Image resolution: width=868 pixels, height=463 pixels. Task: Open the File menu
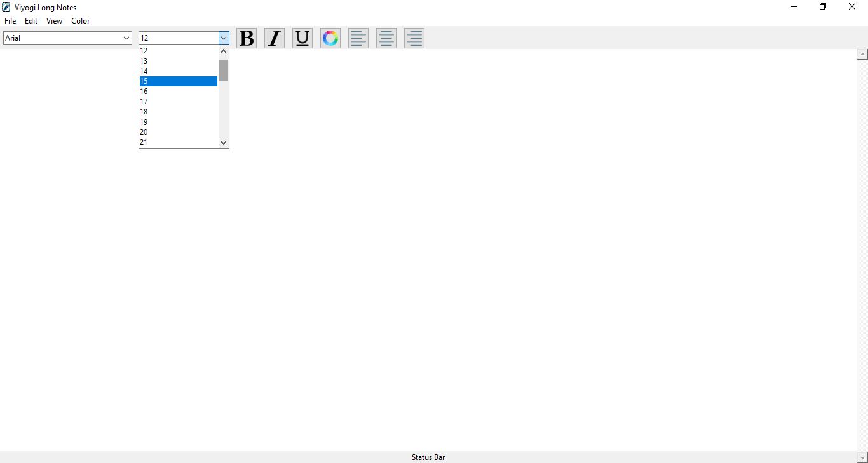[x=10, y=21]
